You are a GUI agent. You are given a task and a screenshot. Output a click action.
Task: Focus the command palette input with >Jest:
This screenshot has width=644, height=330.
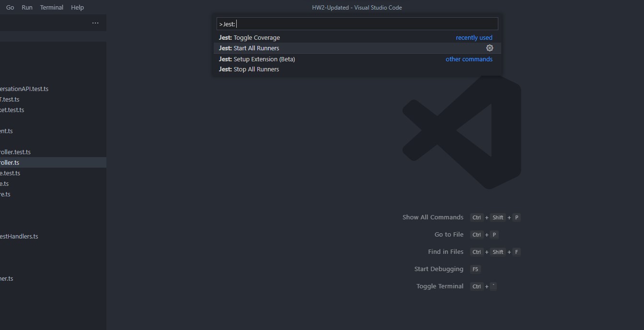(x=357, y=24)
